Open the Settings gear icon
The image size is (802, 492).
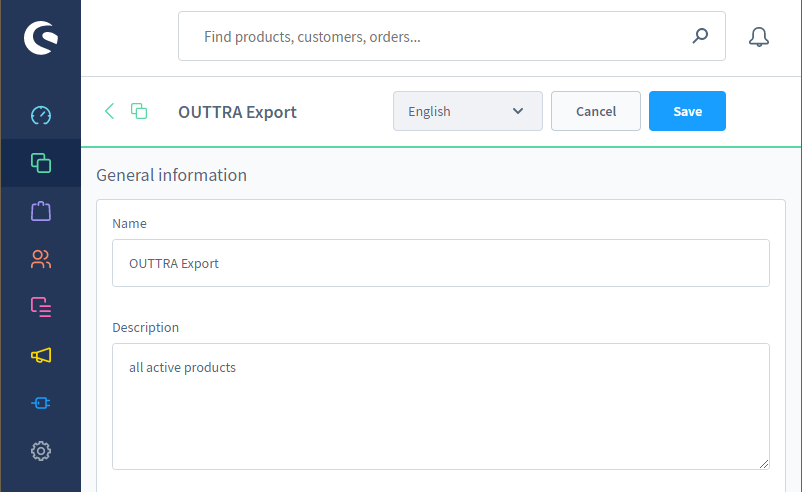pos(41,451)
